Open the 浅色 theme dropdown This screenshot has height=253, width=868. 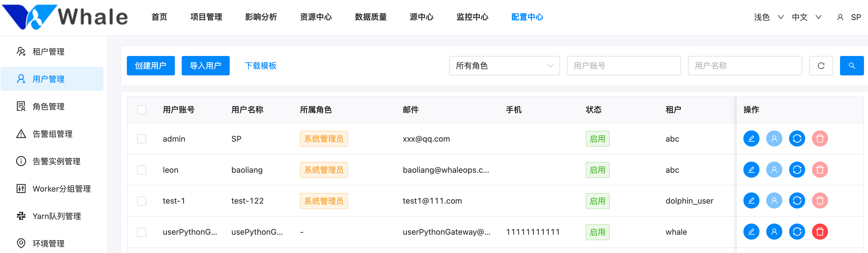point(769,17)
